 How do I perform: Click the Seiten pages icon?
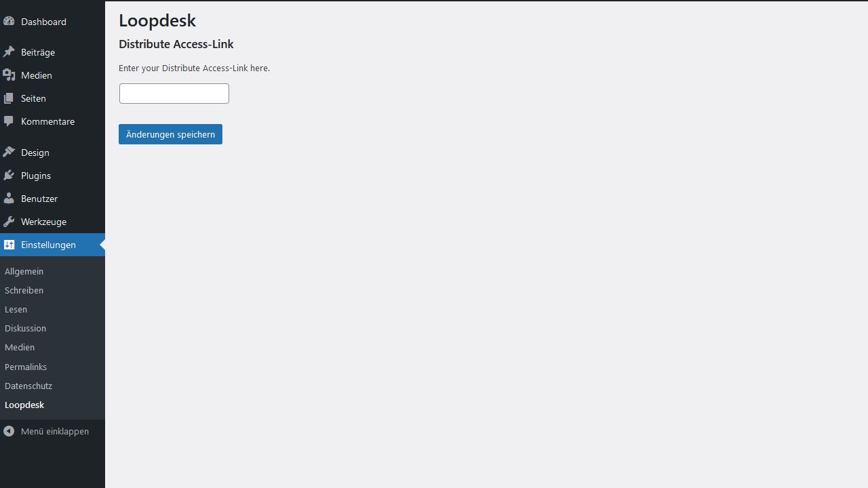[x=9, y=98]
